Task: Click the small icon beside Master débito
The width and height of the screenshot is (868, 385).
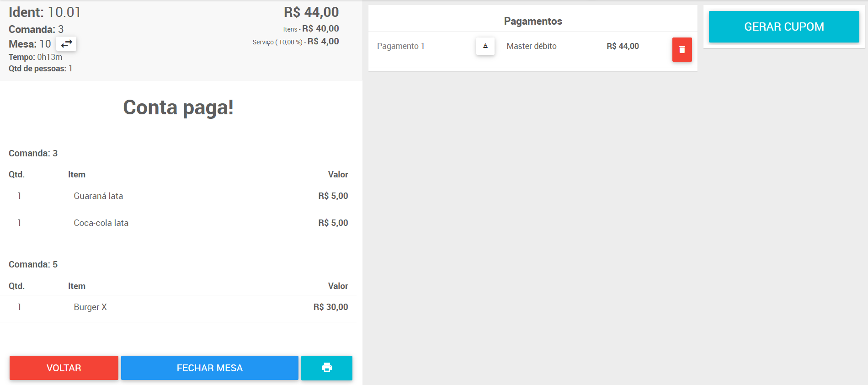Action: tap(485, 46)
